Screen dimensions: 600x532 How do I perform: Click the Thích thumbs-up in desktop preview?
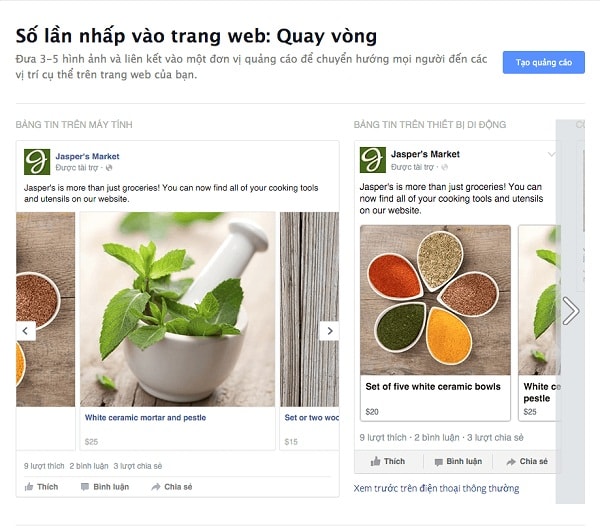tap(29, 487)
